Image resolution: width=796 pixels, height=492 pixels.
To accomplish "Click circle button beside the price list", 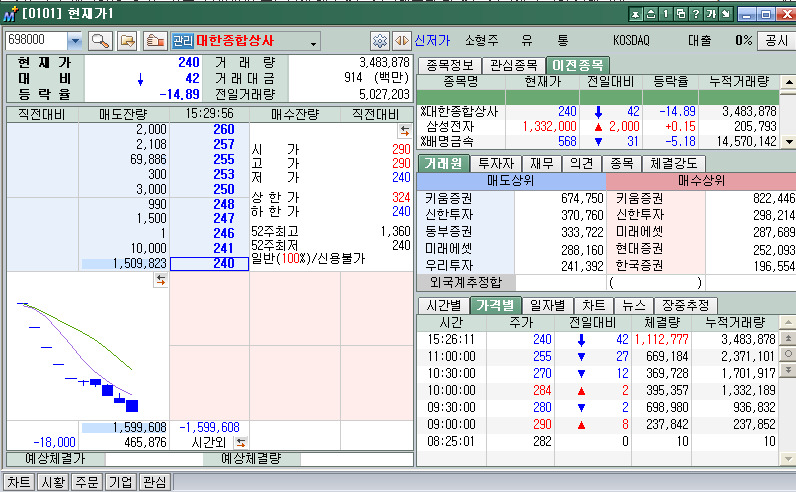I will pos(788,353).
